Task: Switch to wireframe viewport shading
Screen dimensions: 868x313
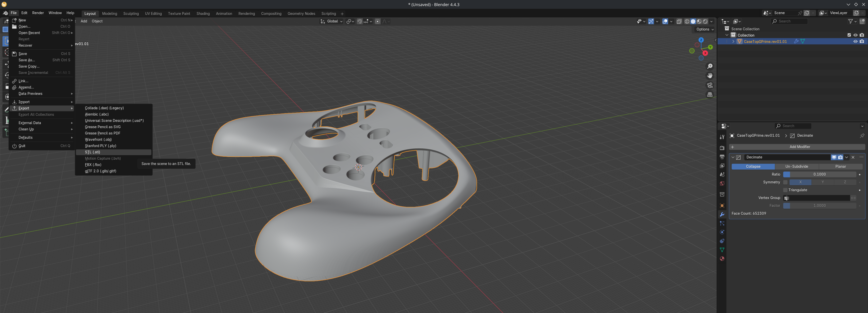Action: click(x=687, y=21)
